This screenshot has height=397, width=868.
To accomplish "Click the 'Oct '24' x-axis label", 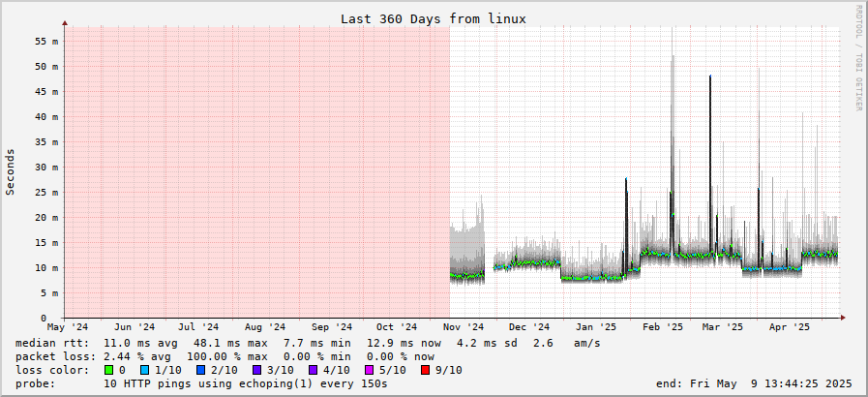I will coord(397,327).
